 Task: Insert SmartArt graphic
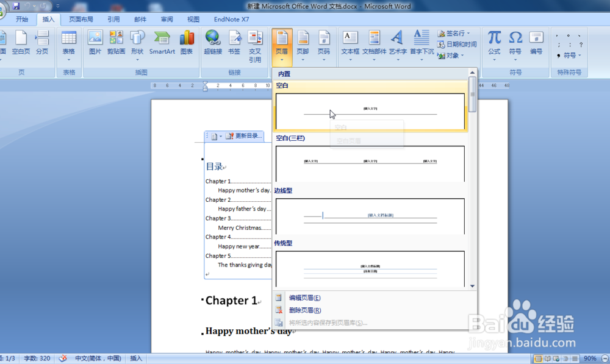point(162,43)
